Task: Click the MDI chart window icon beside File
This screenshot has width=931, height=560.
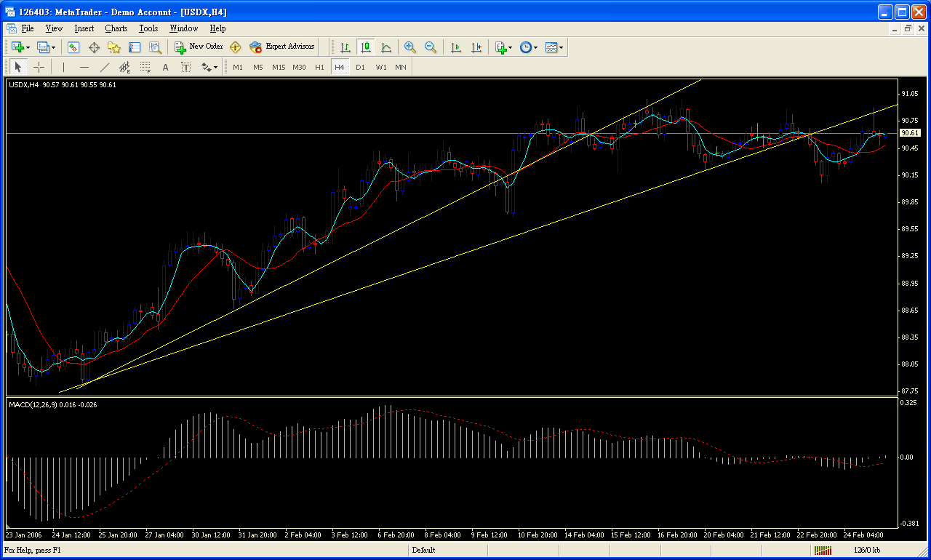Action: [x=11, y=28]
